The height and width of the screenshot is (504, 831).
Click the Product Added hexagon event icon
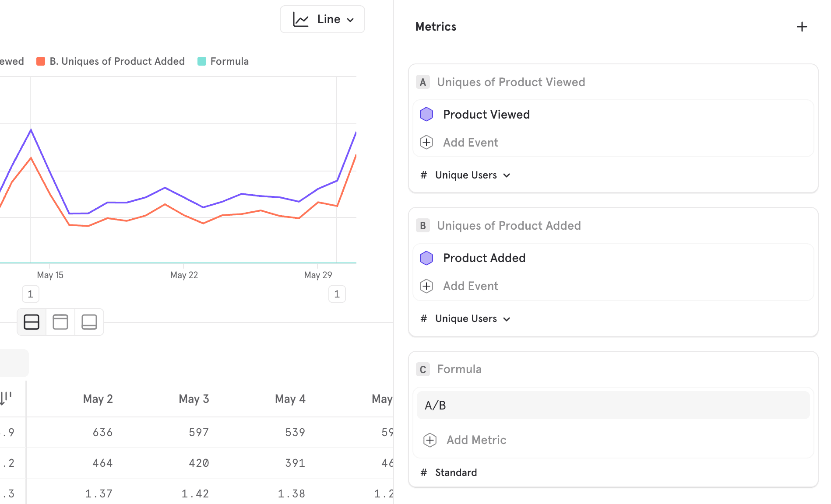426,258
